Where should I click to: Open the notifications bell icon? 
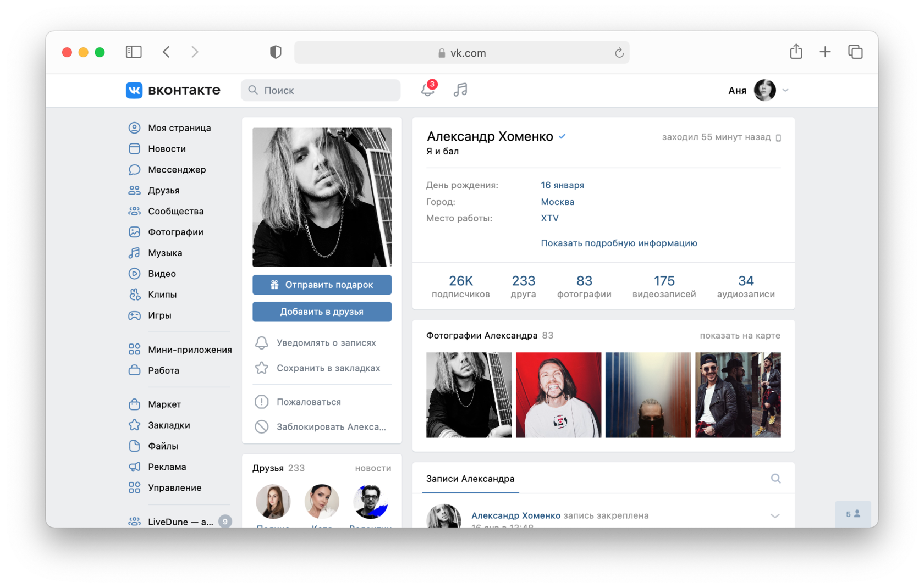(x=427, y=90)
